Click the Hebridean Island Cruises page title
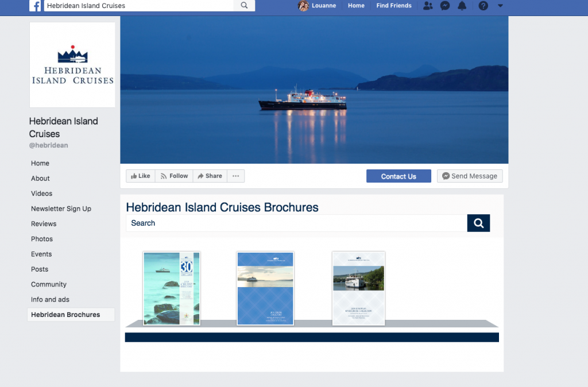Viewport: 588px width, 387px height. 63,127
